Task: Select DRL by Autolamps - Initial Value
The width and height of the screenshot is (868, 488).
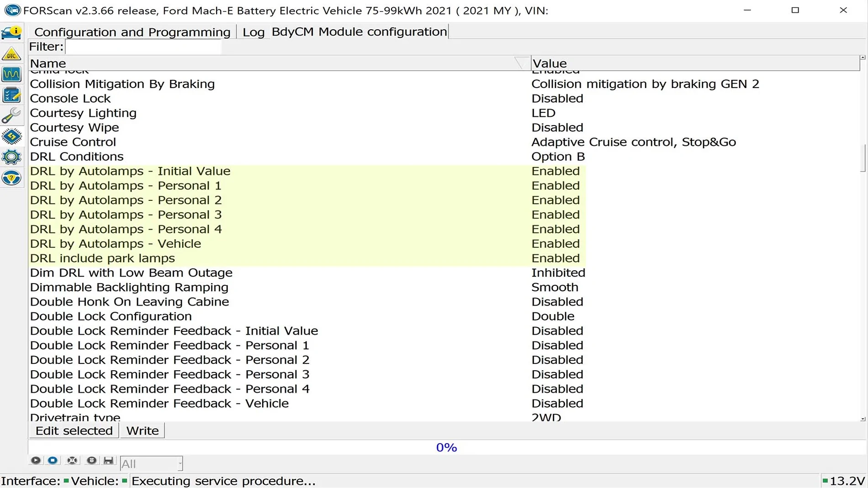Action: point(444,171)
